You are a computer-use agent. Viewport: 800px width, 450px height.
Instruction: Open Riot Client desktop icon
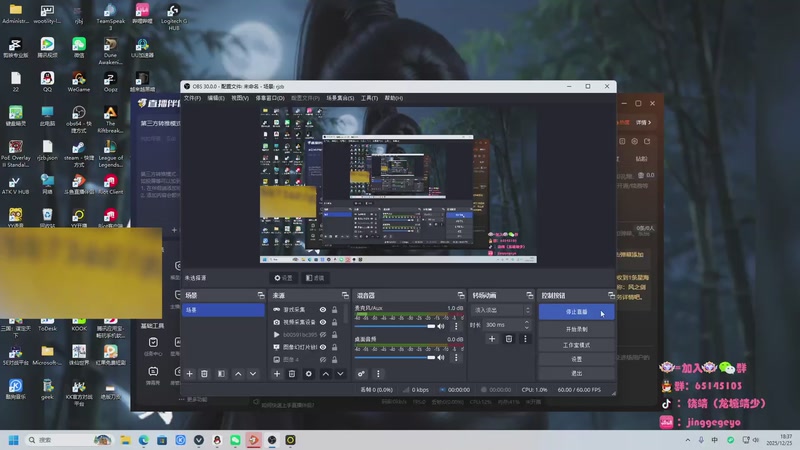(110, 185)
